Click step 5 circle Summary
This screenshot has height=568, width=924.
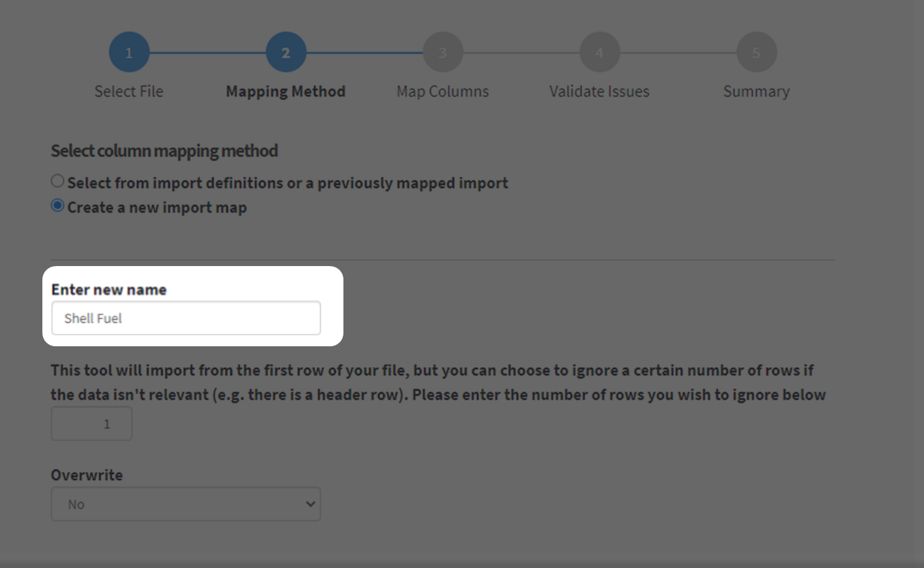coord(757,52)
